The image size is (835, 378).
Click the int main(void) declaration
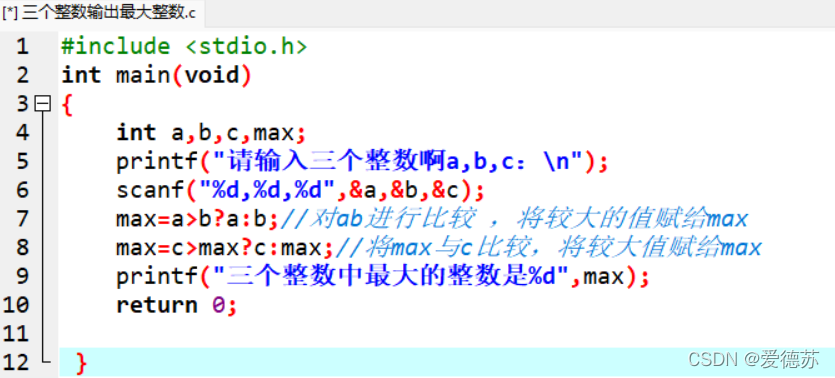(157, 76)
